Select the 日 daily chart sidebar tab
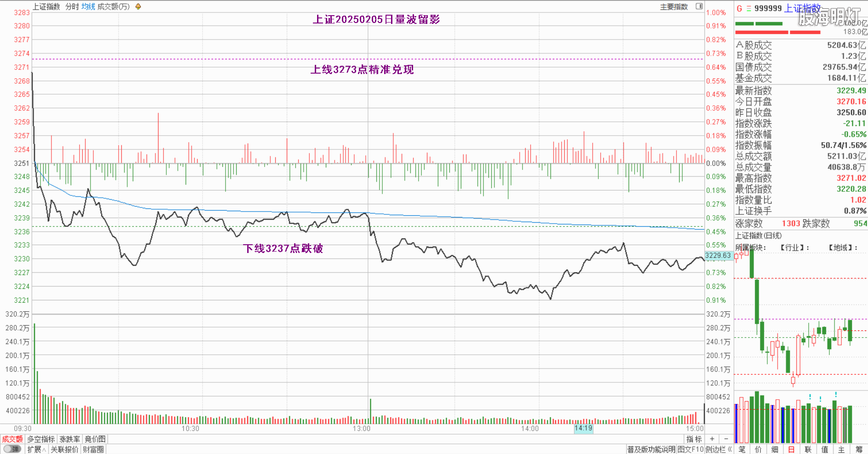 pos(791,449)
